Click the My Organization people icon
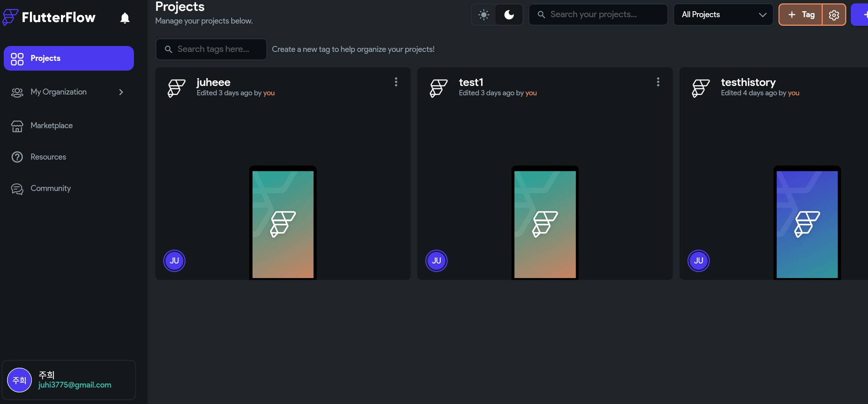The image size is (868, 404). (x=17, y=92)
